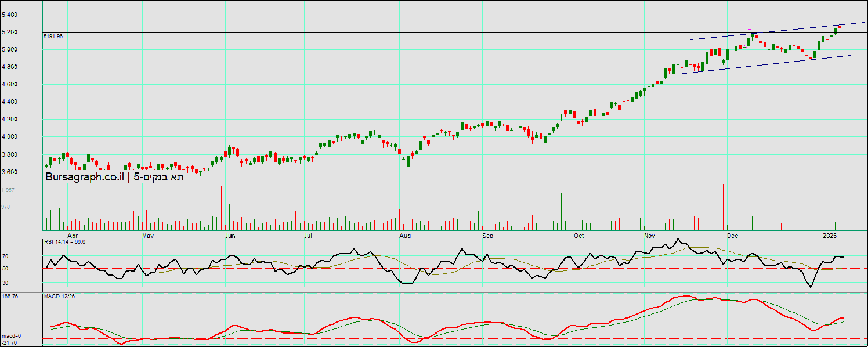
Task: Click the 4,200 price axis label
Action: (x=10, y=119)
